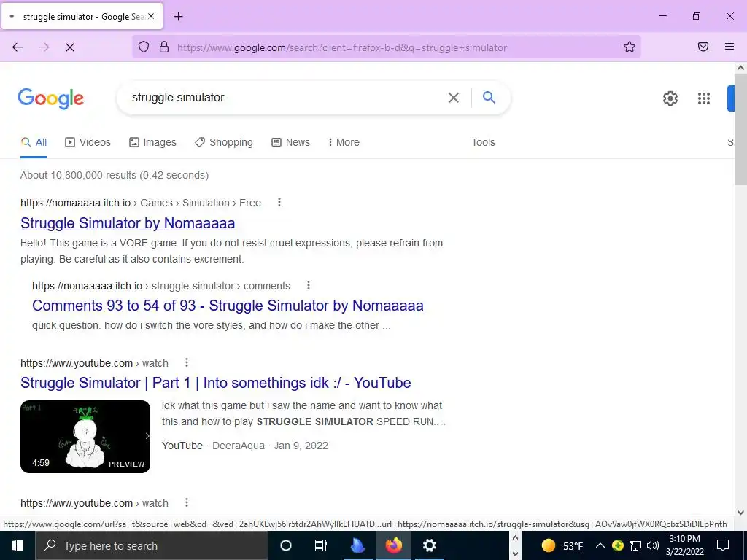Expand the More search categories menu

pyautogui.click(x=344, y=142)
